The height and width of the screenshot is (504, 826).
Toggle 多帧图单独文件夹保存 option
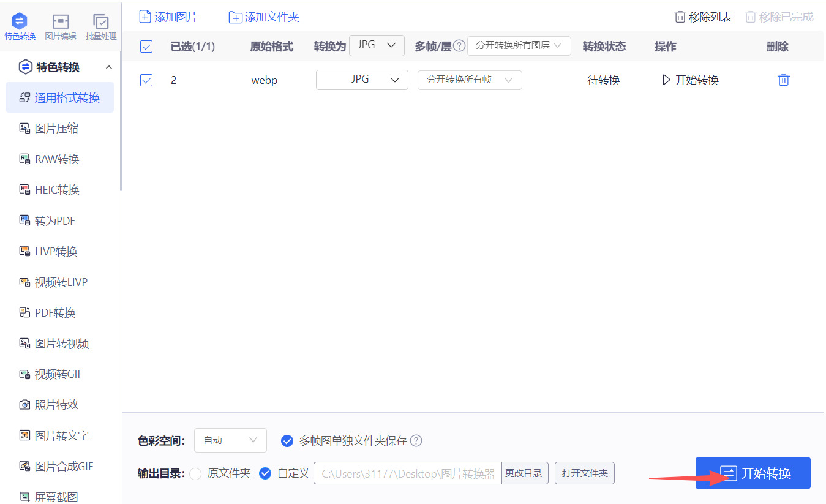coord(287,440)
